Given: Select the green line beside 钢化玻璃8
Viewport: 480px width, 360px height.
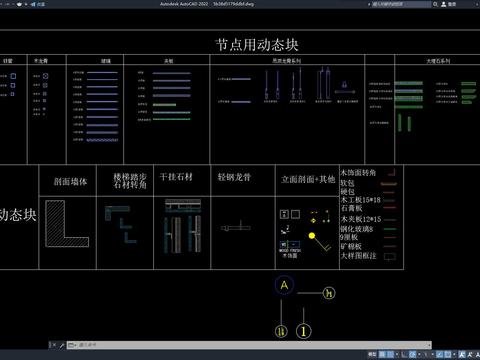Looking at the screenshot, I should pyautogui.click(x=390, y=229).
